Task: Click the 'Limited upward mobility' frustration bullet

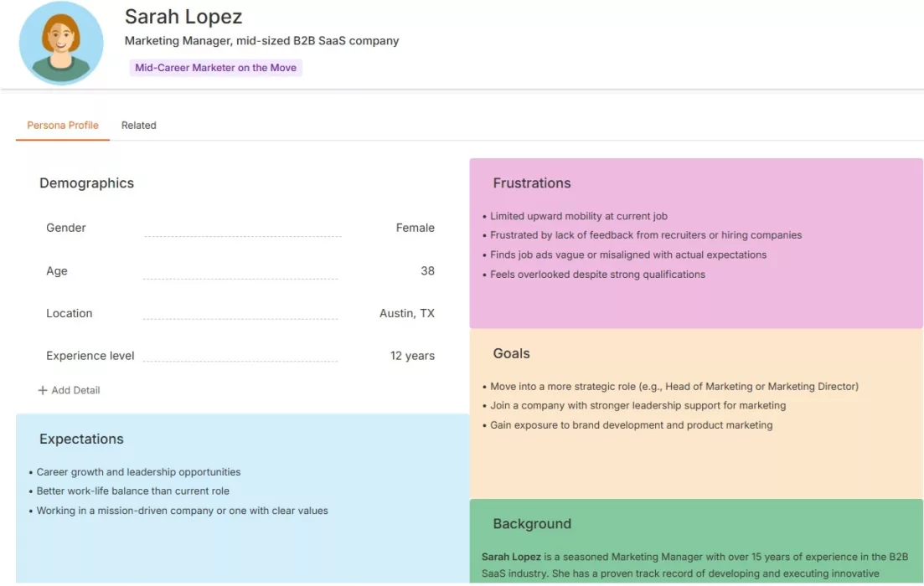Action: (578, 216)
